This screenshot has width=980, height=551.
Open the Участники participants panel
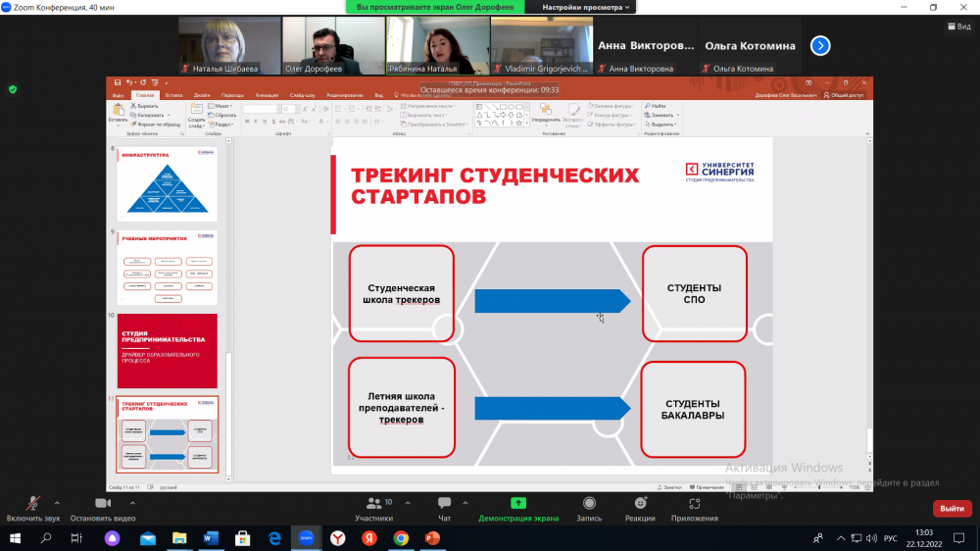pos(373,508)
